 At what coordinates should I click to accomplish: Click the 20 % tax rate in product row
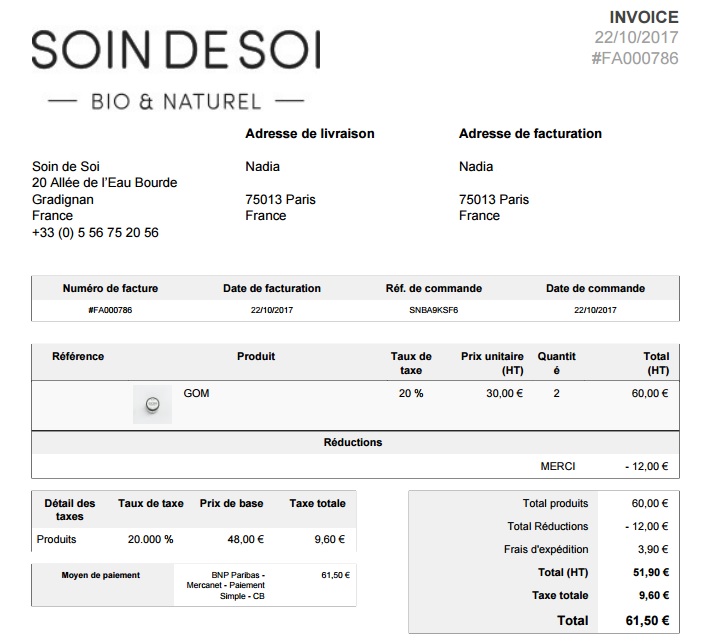point(411,393)
